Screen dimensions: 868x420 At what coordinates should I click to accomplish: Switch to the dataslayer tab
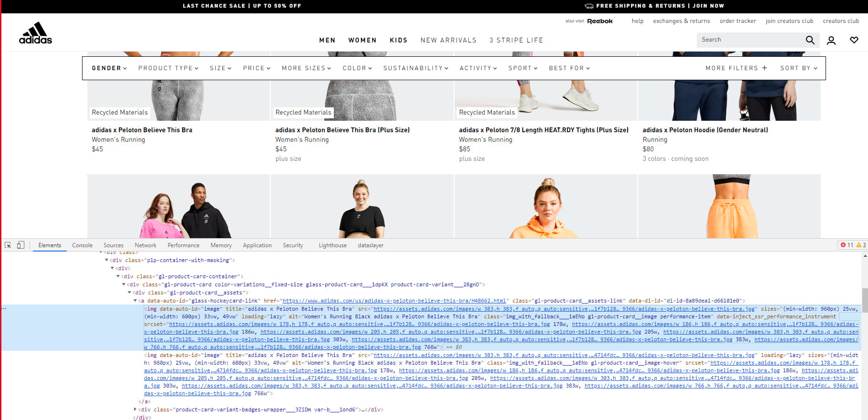[x=371, y=245]
